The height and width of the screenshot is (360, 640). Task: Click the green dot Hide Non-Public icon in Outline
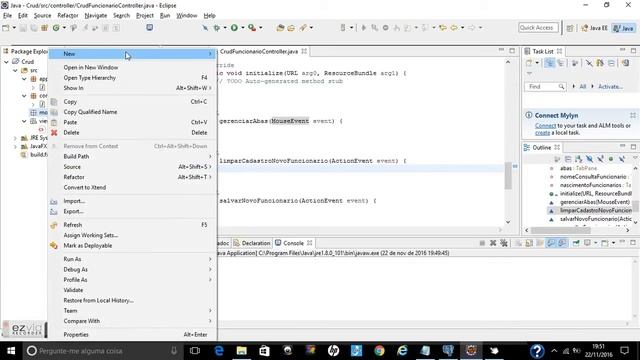pyautogui.click(x=611, y=159)
